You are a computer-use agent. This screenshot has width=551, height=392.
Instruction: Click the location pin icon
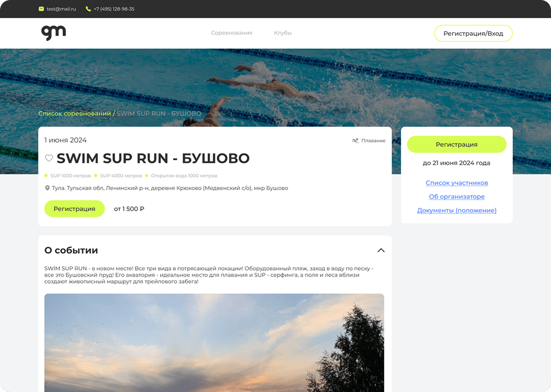pyautogui.click(x=47, y=188)
